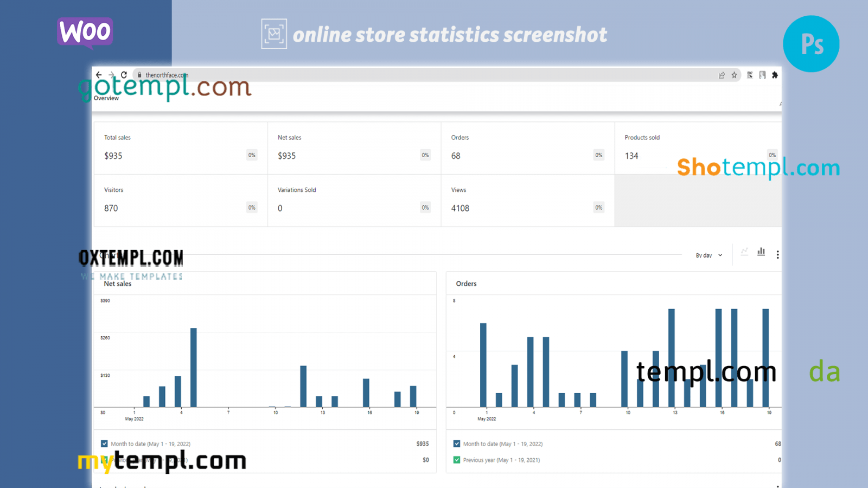Click the browser back arrow

click(x=99, y=75)
